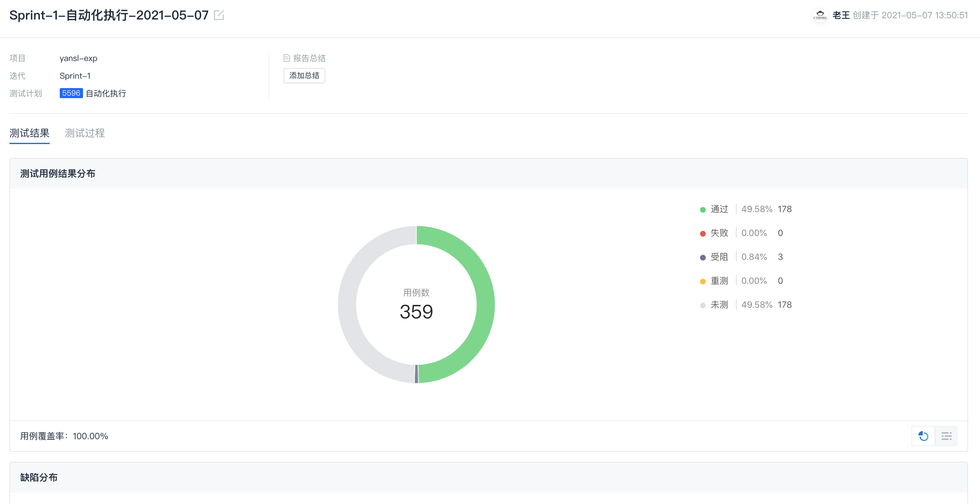Open the 测试结果 tab
Image resolution: width=980 pixels, height=504 pixels.
point(29,133)
